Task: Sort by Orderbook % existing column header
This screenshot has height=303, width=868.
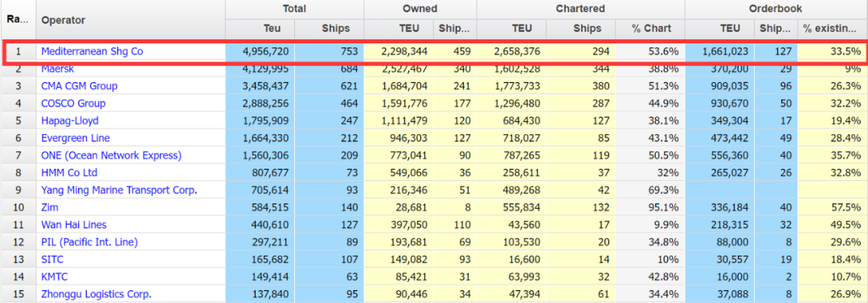Action: pyautogui.click(x=833, y=29)
